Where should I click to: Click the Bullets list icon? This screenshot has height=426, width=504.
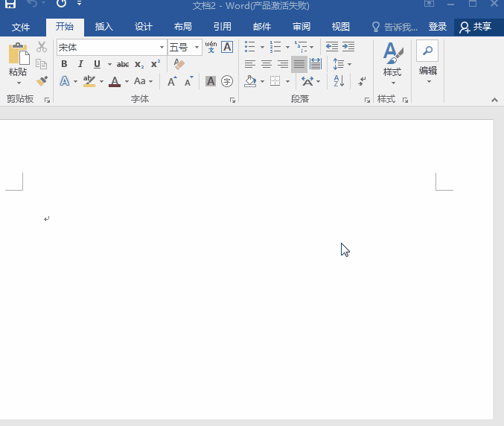tap(249, 47)
